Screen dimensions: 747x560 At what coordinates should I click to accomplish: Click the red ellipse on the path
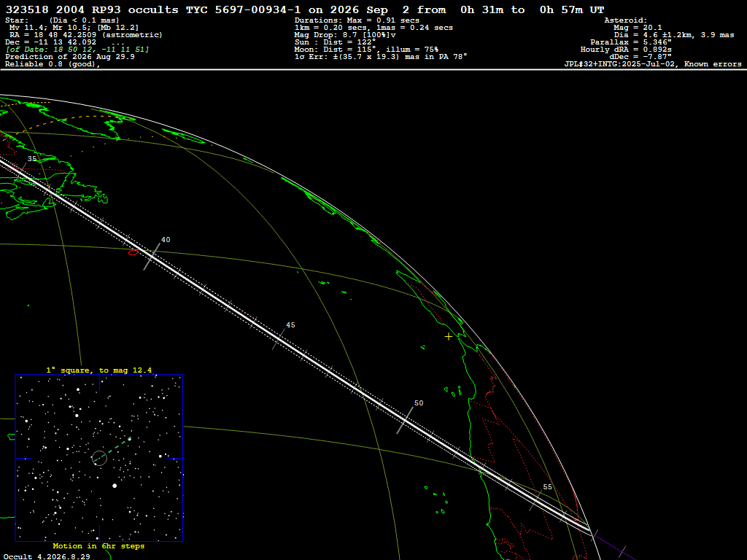point(133,252)
